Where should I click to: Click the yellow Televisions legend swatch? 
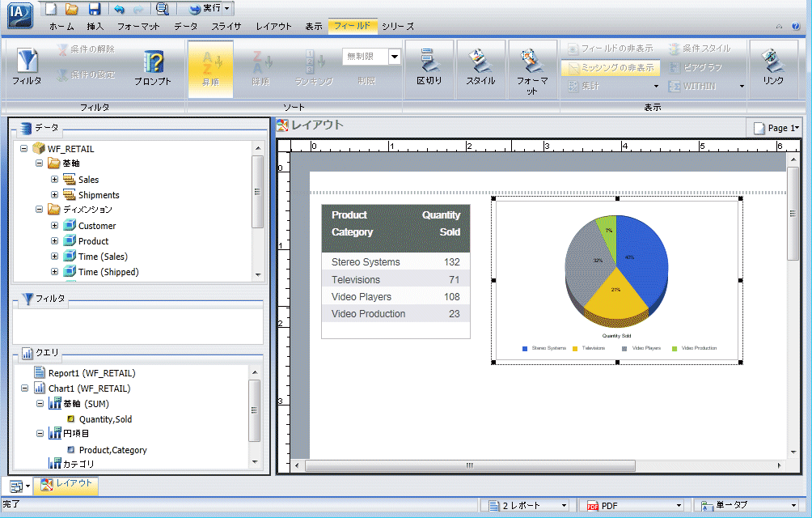(575, 349)
